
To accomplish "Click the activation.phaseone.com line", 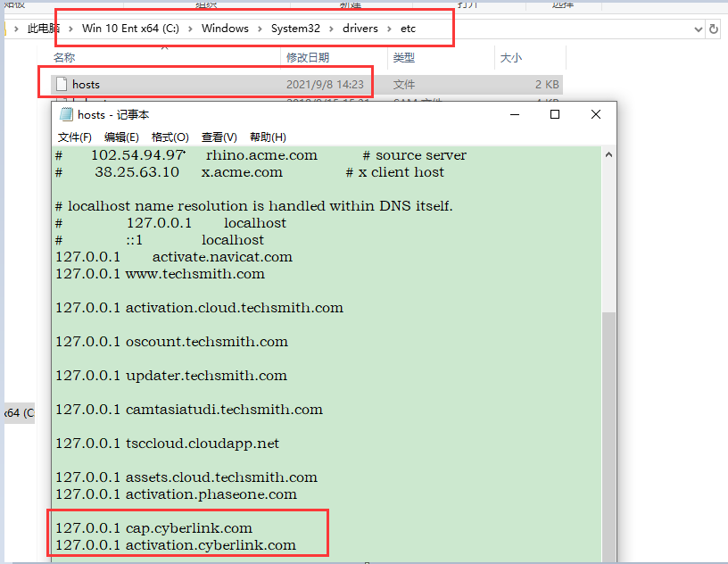I will (x=176, y=493).
